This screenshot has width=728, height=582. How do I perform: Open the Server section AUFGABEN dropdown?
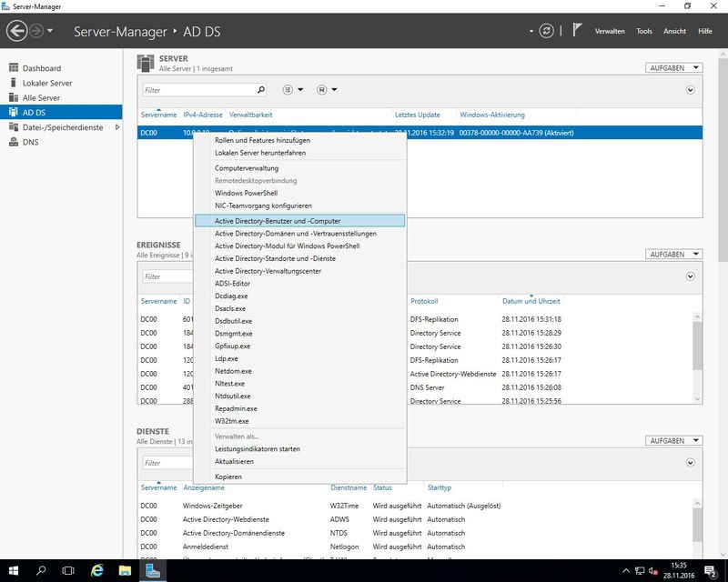click(x=673, y=67)
